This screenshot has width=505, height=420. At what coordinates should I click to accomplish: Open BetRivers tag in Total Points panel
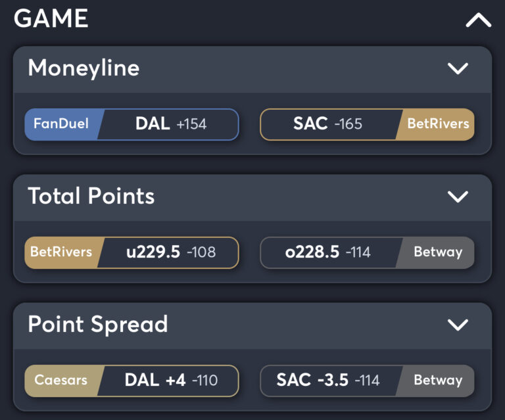pos(61,252)
